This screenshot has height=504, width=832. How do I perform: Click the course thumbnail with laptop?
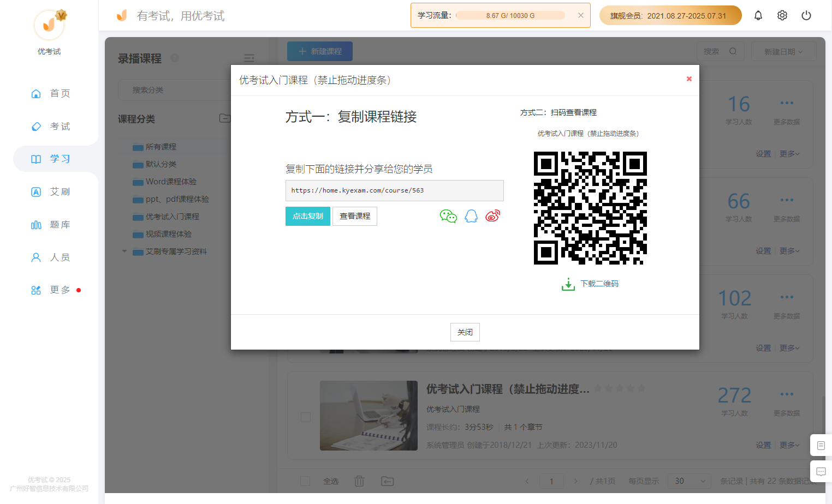[x=369, y=416]
